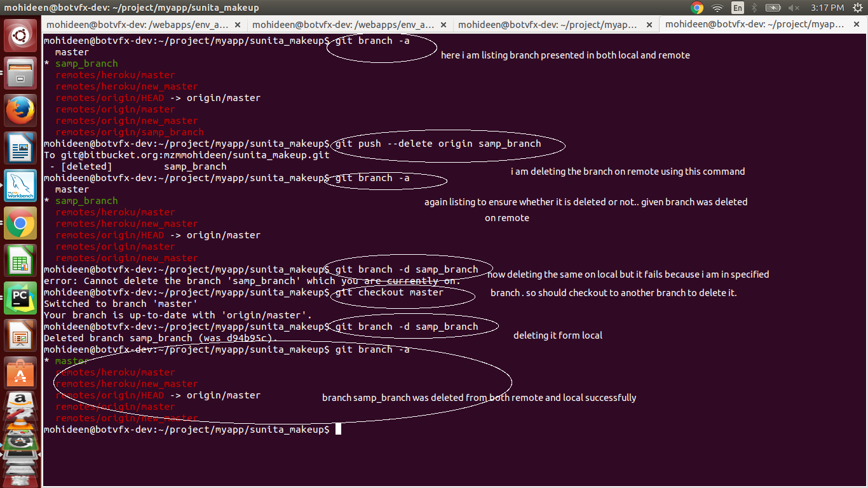Click the terminal cursor at the last prompt
Screen dimensions: 868x488
coord(339,430)
